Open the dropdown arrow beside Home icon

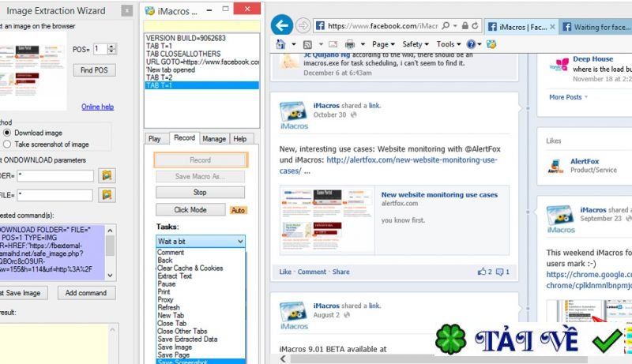tap(294, 44)
